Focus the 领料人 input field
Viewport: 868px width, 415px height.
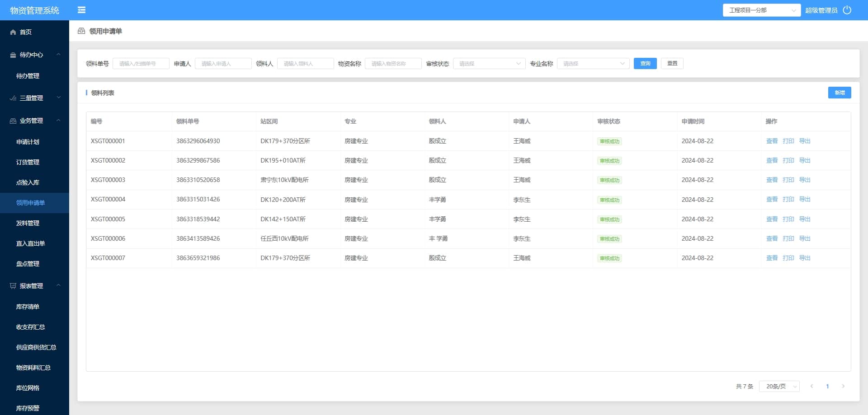[306, 64]
